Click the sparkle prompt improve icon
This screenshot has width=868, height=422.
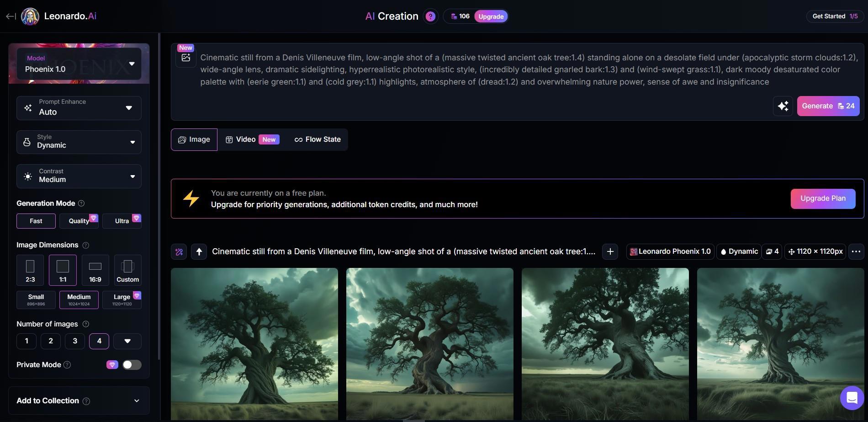tap(783, 106)
